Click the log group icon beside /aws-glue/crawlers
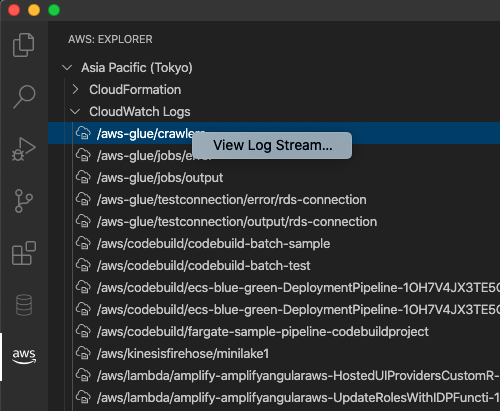Screen dimensions: 500x411 click(83, 133)
